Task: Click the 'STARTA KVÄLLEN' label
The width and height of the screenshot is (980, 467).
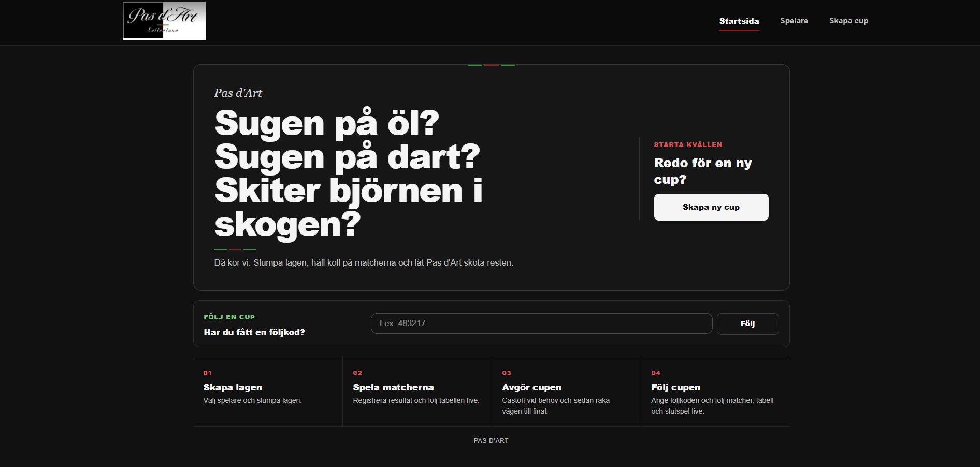Action: (x=688, y=145)
